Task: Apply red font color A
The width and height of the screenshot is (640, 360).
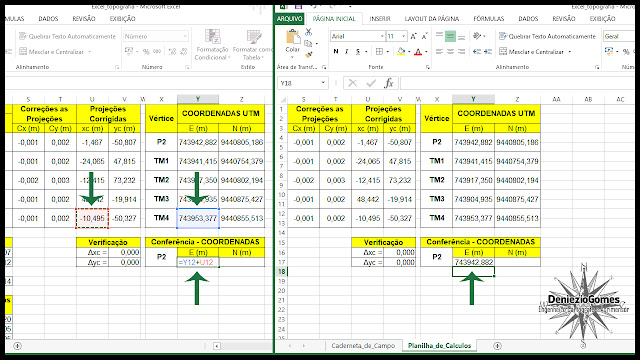Action: (418, 52)
